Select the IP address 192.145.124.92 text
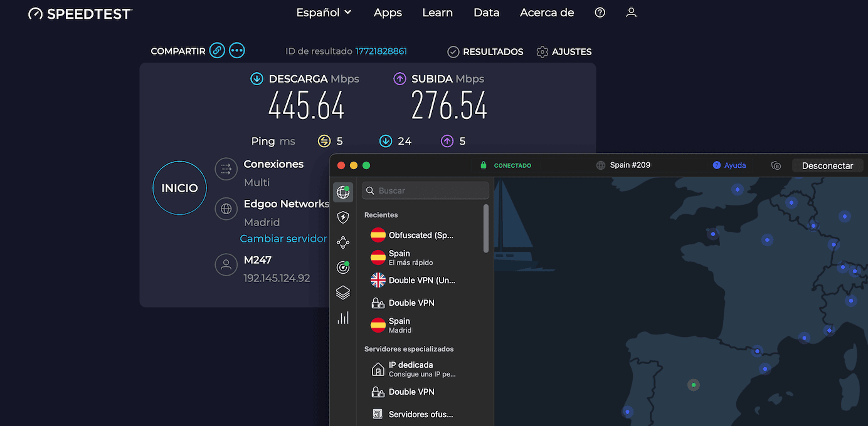The height and width of the screenshot is (426, 868). 277,278
